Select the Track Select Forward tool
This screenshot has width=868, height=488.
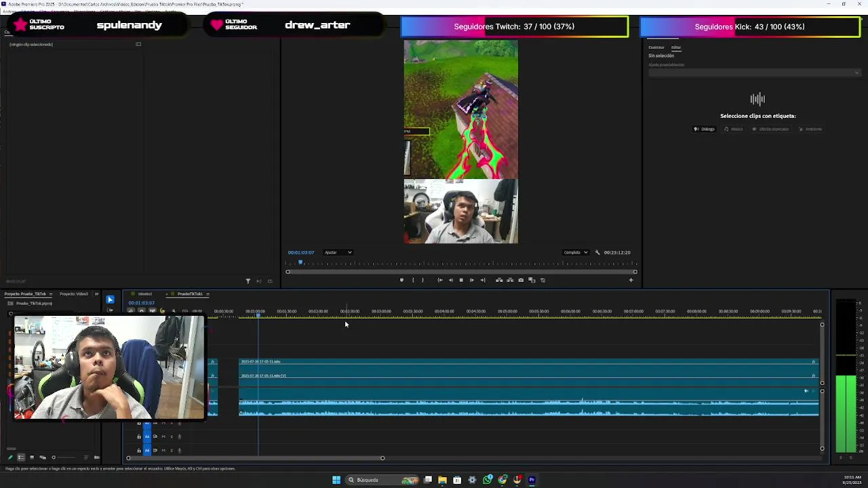tap(110, 310)
